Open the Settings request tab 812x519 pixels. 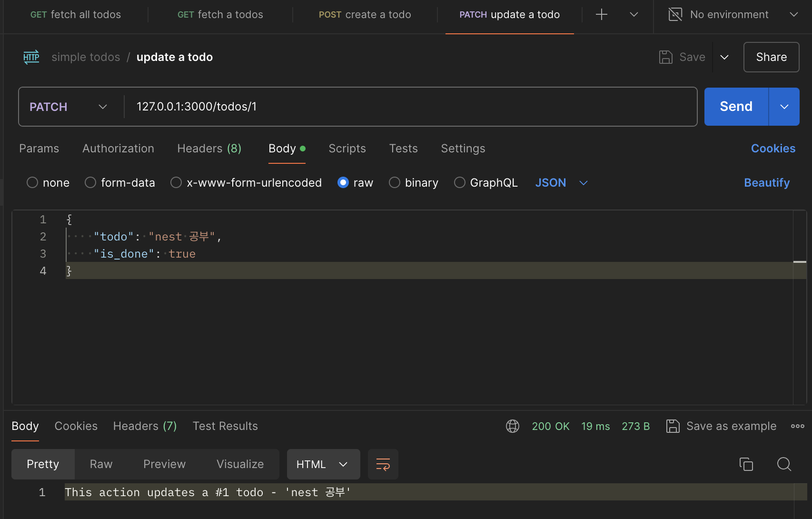tap(463, 149)
